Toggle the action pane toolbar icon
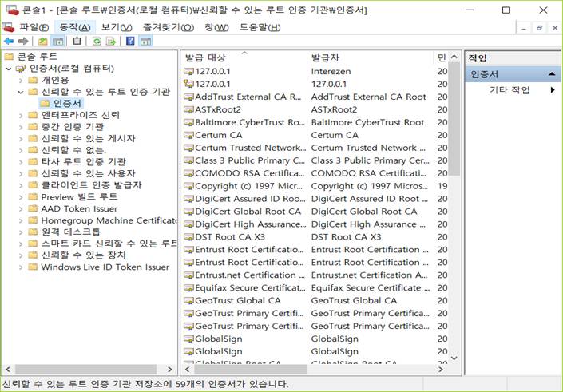The image size is (563, 392). pyautogui.click(x=145, y=41)
